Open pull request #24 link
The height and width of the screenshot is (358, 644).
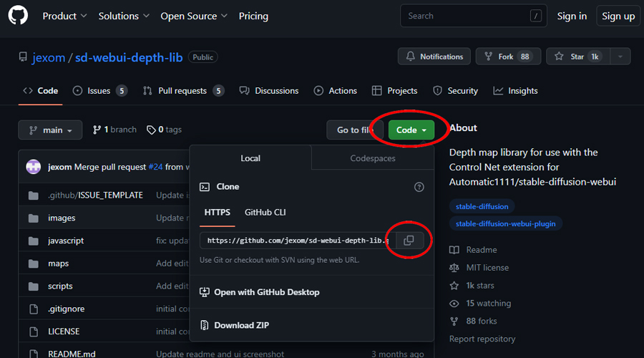coord(155,167)
